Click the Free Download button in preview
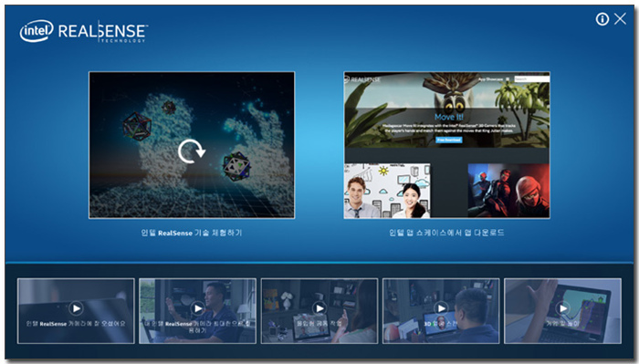This screenshot has height=364, width=639. point(449,140)
